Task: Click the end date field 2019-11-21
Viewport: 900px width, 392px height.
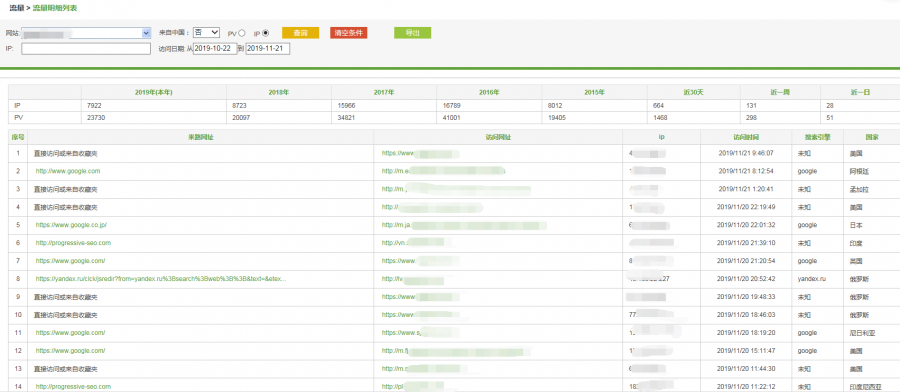Action: (267, 49)
